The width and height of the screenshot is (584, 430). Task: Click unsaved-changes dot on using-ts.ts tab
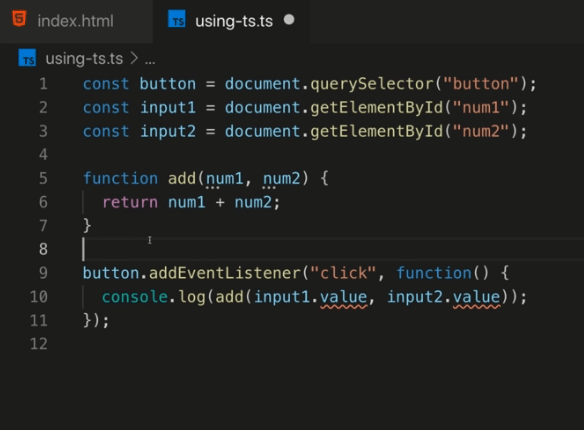pos(289,19)
